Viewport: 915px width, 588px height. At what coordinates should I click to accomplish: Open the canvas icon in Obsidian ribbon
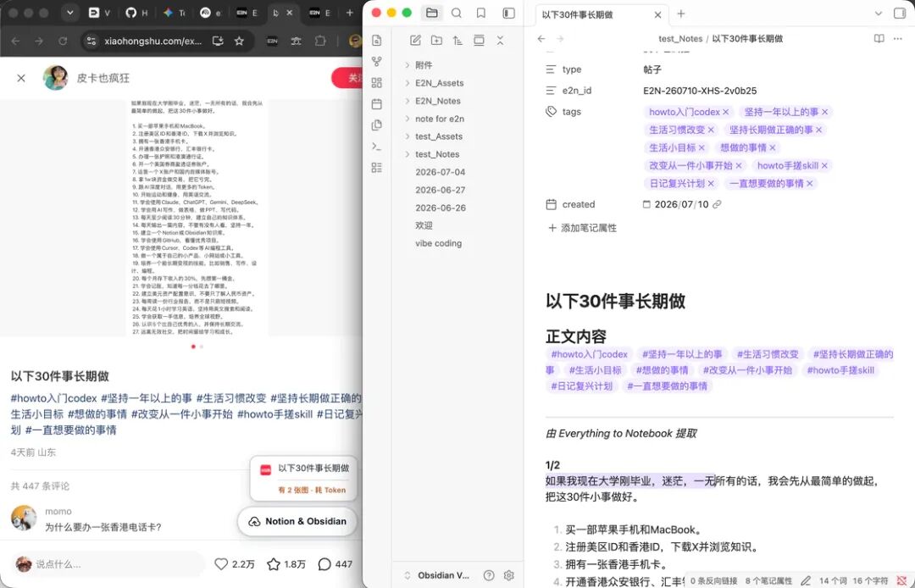377,83
